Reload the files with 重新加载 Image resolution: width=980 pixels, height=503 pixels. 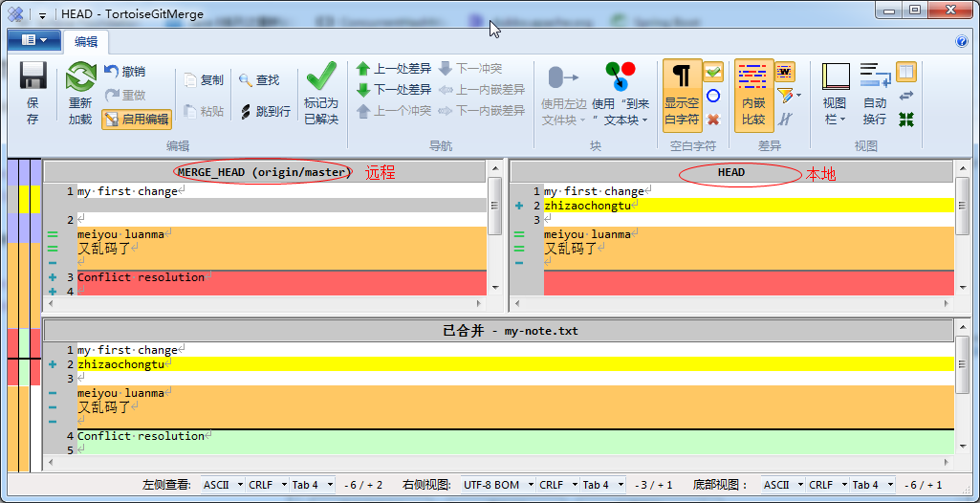(80, 94)
